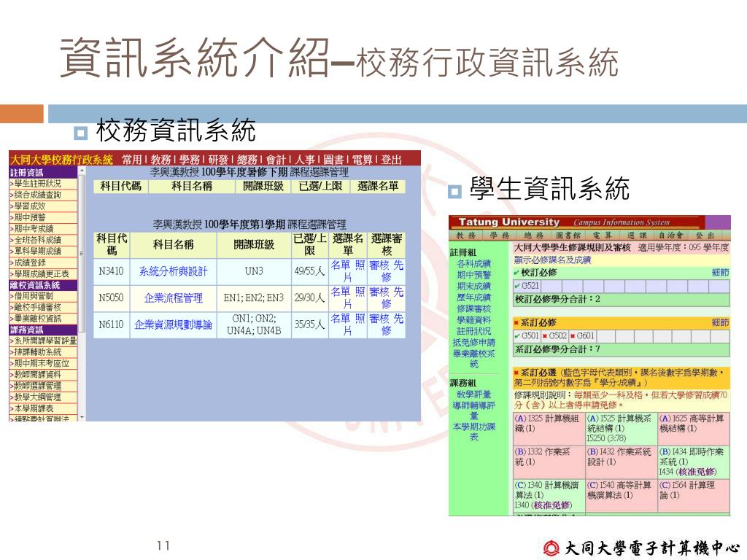Open 名單 link in the N5050 row
The width and height of the screenshot is (747, 560).
coord(341,292)
